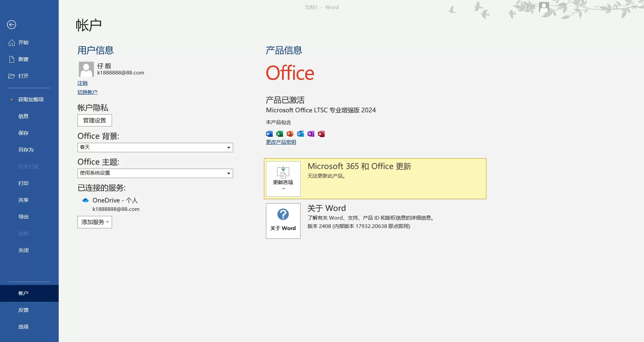
Task: Click the Word product icon
Action: coord(269,134)
